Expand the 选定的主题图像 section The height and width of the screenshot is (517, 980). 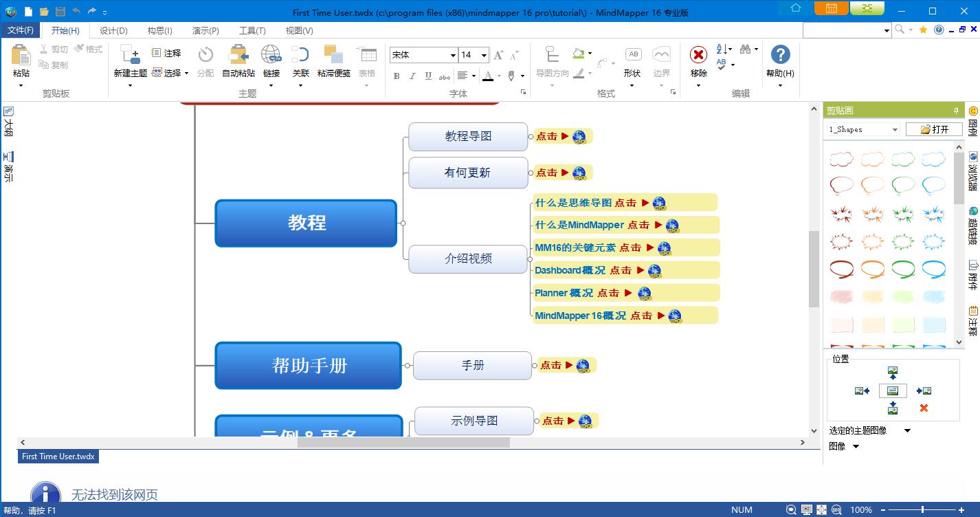[907, 431]
